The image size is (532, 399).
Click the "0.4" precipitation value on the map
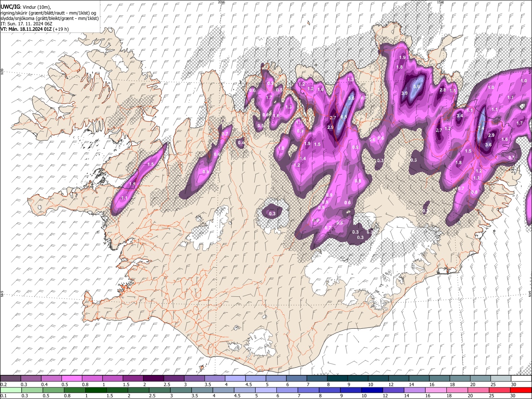point(241,143)
